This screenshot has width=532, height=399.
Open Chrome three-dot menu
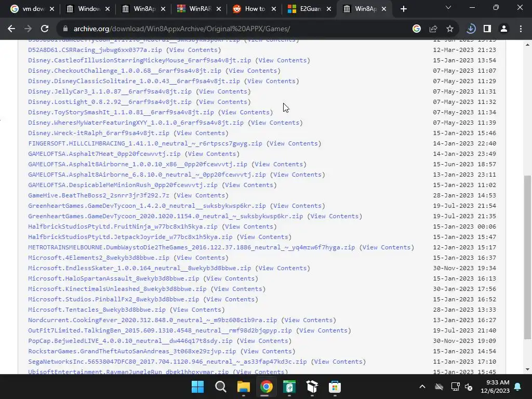(521, 29)
